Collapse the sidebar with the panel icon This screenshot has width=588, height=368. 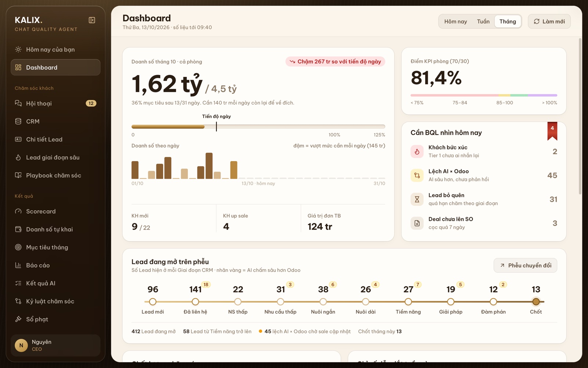click(92, 20)
